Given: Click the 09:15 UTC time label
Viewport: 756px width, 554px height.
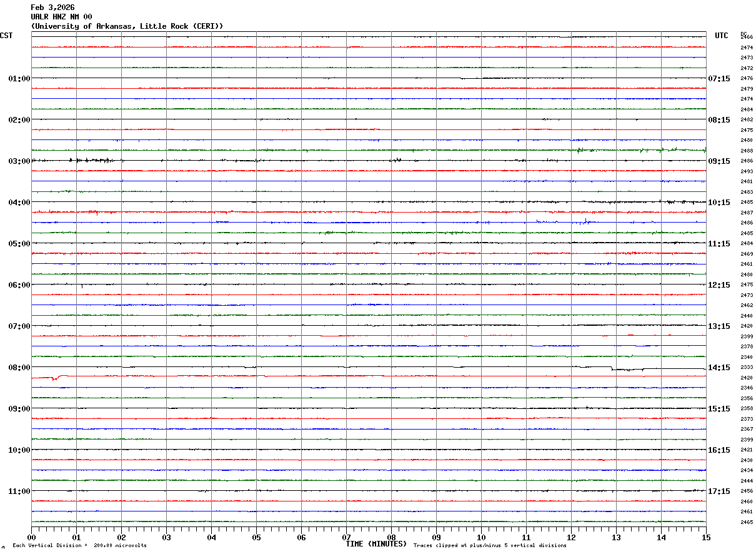Looking at the screenshot, I should 719,161.
